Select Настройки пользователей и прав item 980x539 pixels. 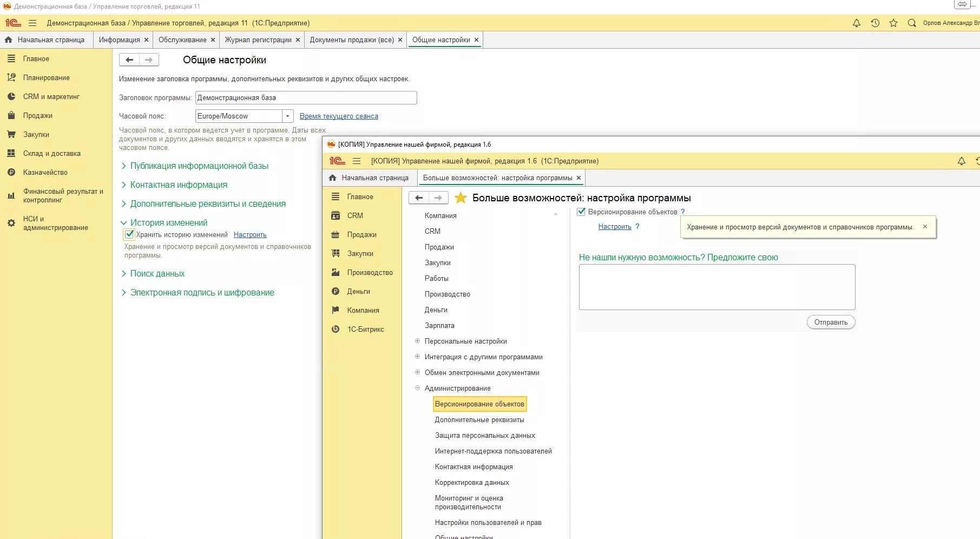[488, 523]
